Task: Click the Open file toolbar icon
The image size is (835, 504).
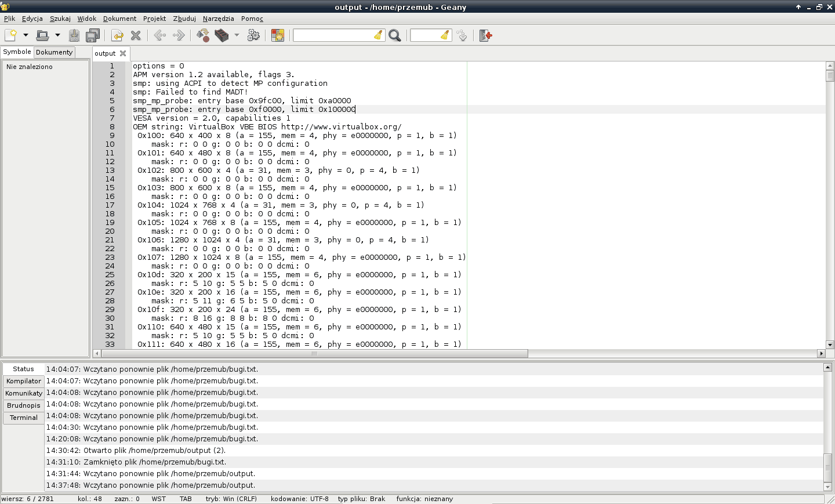Action: tap(42, 35)
